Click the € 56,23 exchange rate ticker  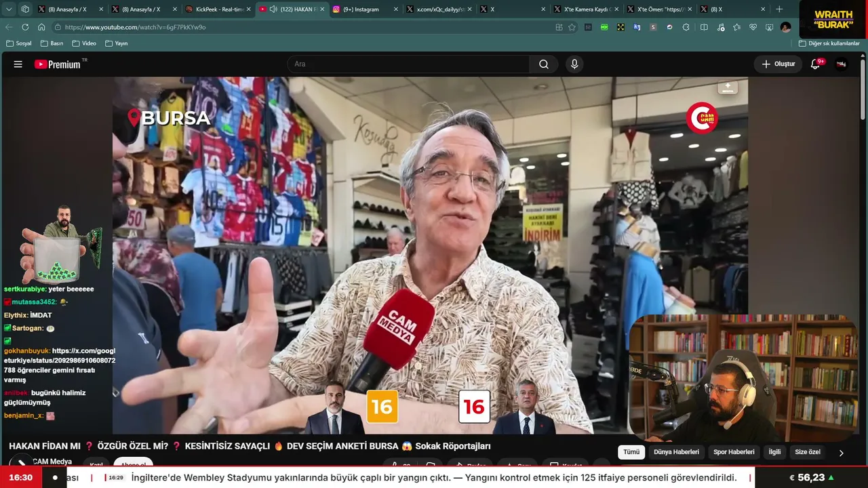point(811,478)
